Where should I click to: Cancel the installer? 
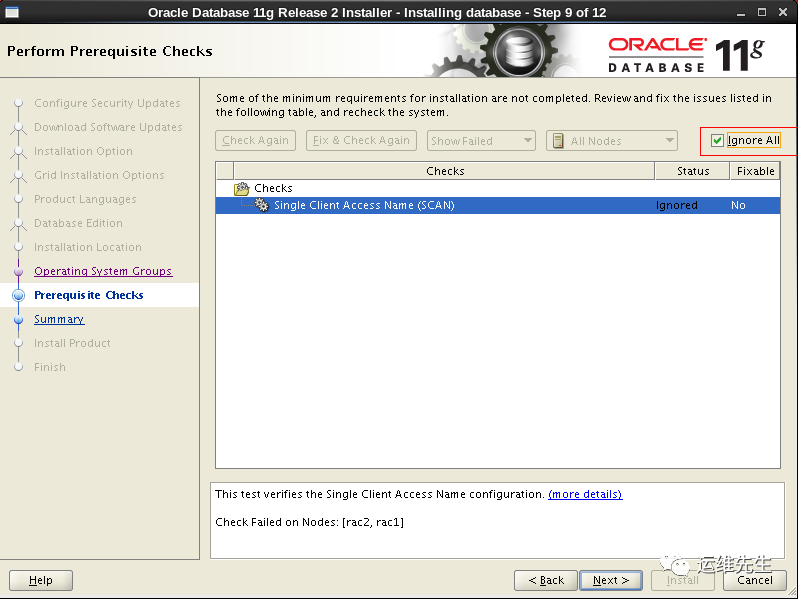[755, 580]
